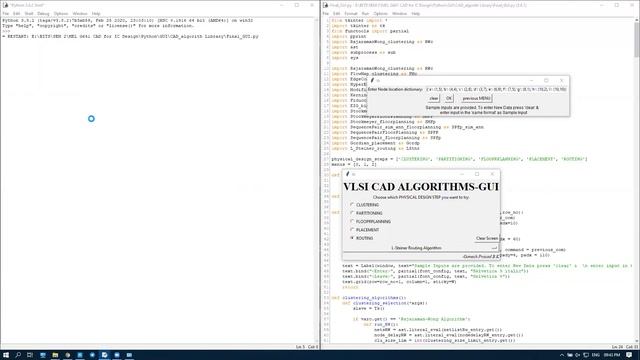Go back via previous MENU button

click(x=476, y=98)
